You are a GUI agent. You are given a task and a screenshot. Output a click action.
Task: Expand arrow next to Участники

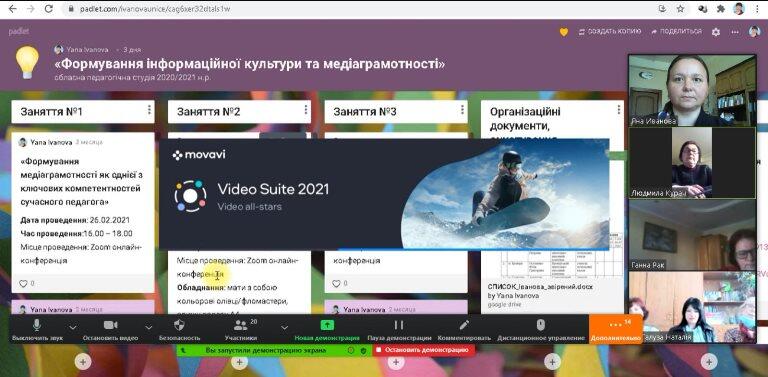click(x=284, y=327)
